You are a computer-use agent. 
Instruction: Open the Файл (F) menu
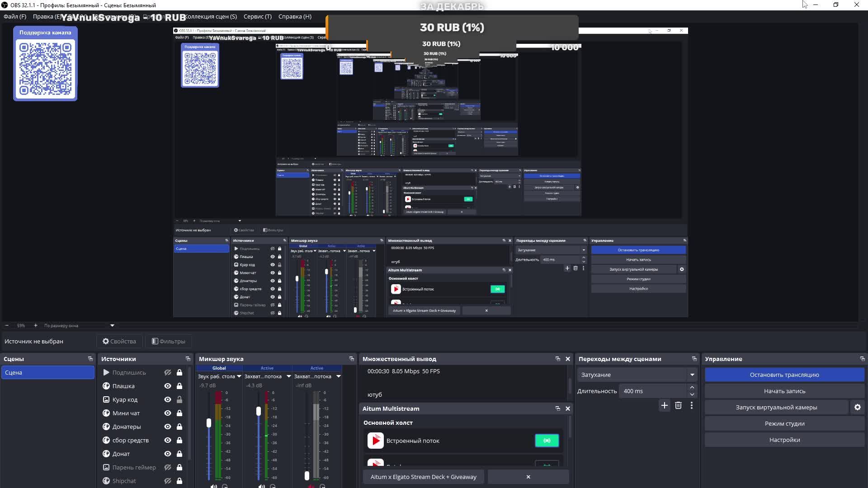coord(15,16)
